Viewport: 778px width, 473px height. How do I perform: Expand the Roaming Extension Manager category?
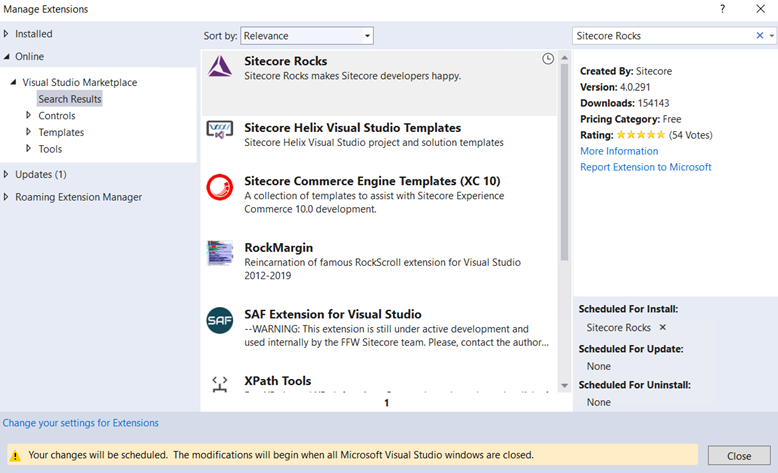(x=6, y=197)
